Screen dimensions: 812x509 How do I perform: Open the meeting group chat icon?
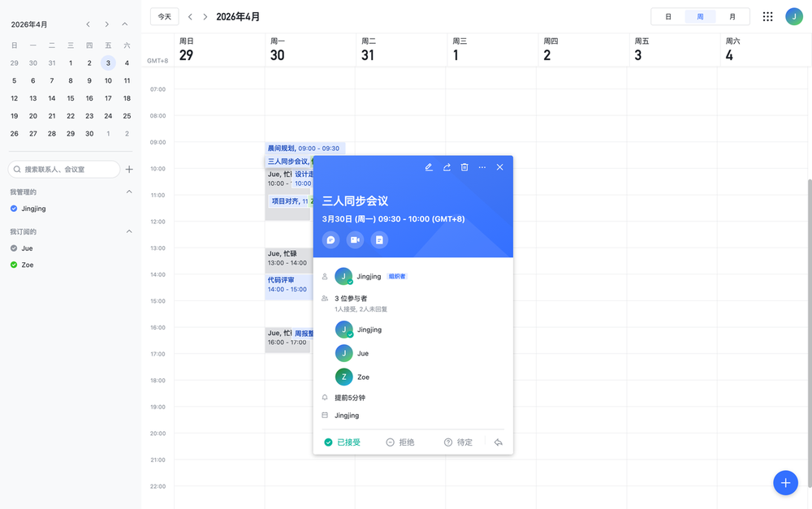(330, 239)
